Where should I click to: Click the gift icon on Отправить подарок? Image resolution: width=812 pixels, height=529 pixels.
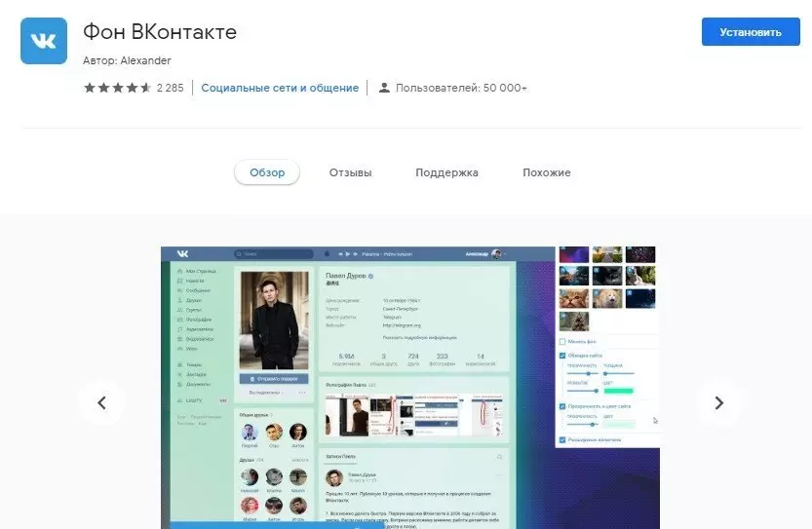coord(253,378)
